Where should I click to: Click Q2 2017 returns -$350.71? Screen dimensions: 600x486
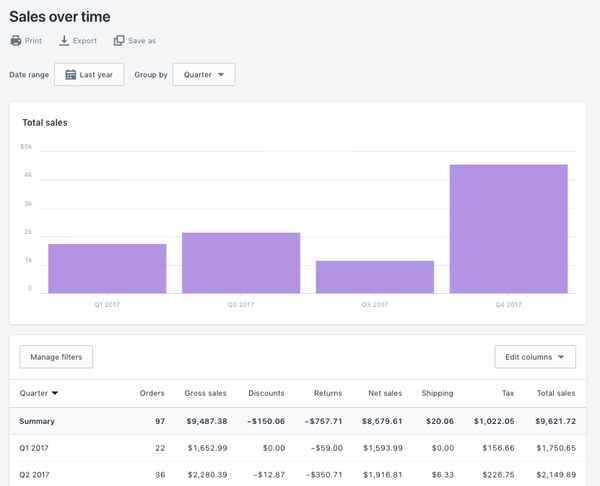(x=324, y=475)
